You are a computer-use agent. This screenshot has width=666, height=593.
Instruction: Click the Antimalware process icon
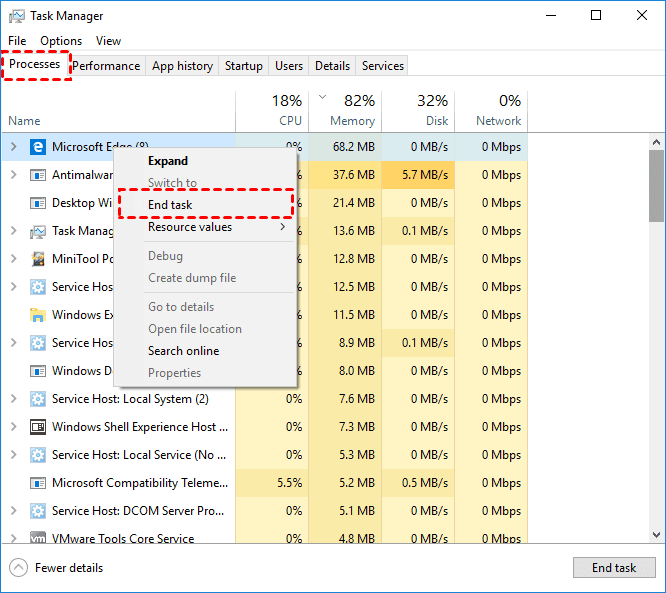38,175
